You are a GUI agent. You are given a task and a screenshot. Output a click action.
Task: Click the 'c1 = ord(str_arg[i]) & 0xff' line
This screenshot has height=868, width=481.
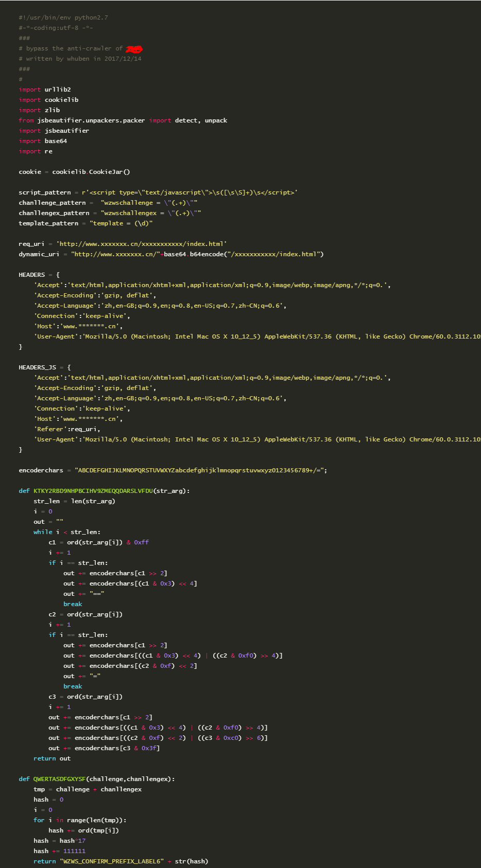click(x=99, y=542)
